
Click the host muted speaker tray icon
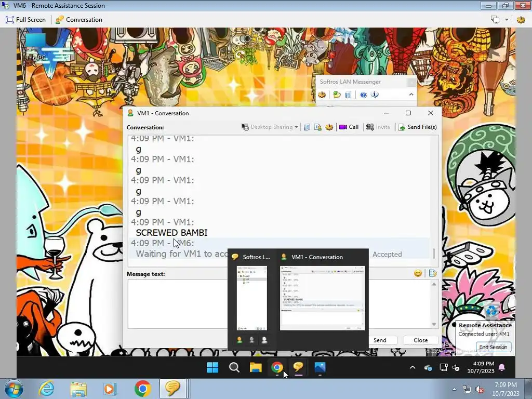[480, 390]
